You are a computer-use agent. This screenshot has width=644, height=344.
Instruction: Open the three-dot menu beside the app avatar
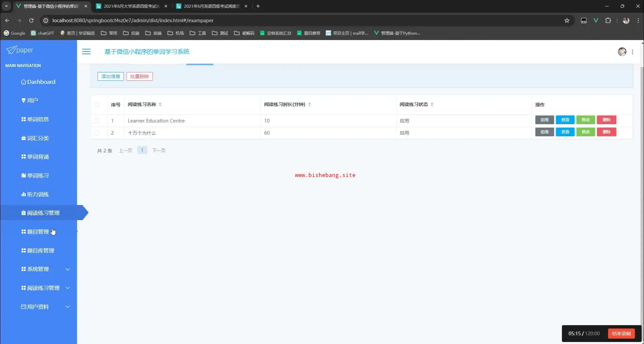pyautogui.click(x=633, y=52)
